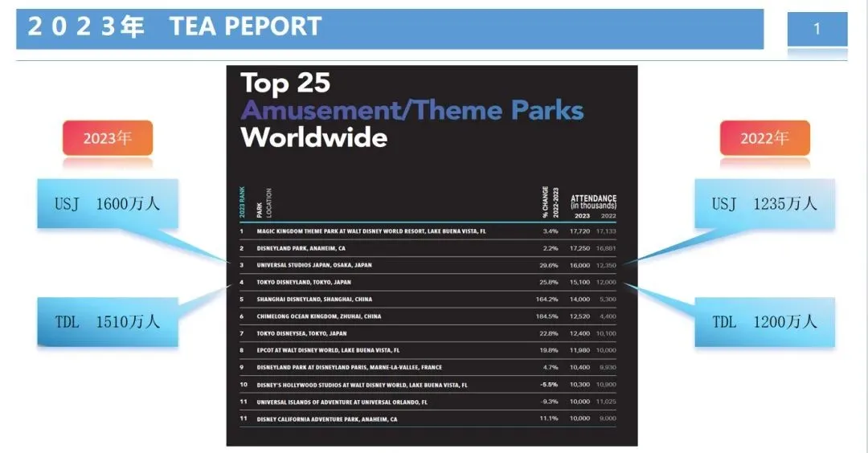Click "TOKYO DISNEYLAND, TOKYO, JAPAN" row
868x453 pixels.
(304, 282)
